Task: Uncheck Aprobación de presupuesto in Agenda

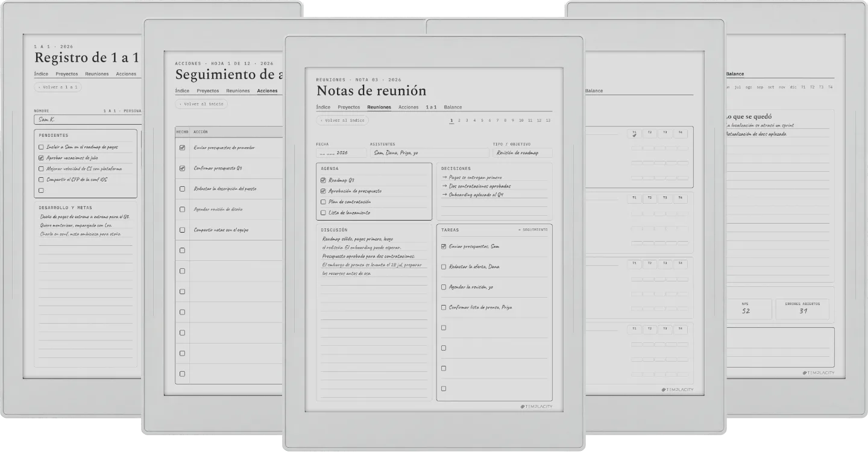Action: [323, 191]
